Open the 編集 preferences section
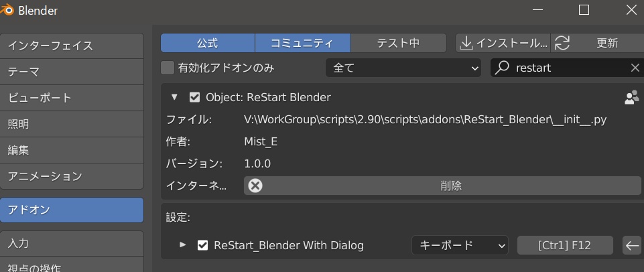The width and height of the screenshot is (644, 272). [72, 150]
